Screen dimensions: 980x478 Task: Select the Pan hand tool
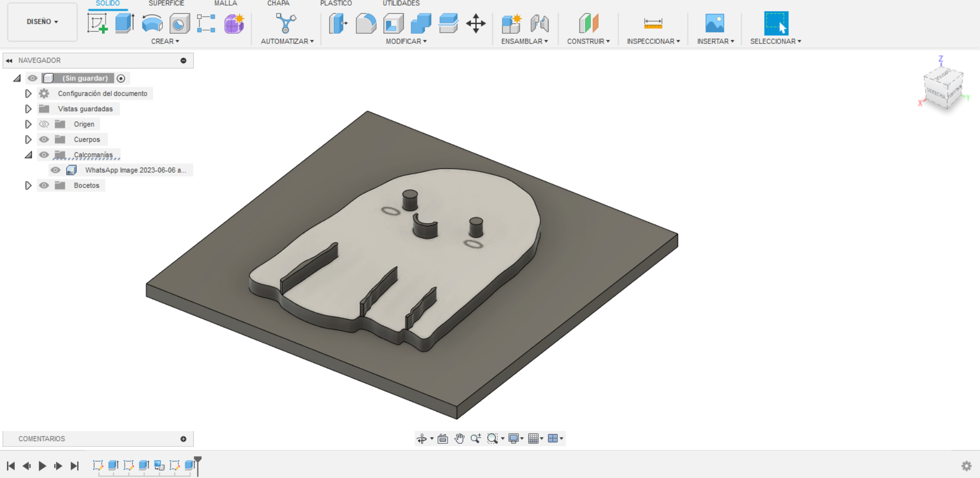pos(459,439)
